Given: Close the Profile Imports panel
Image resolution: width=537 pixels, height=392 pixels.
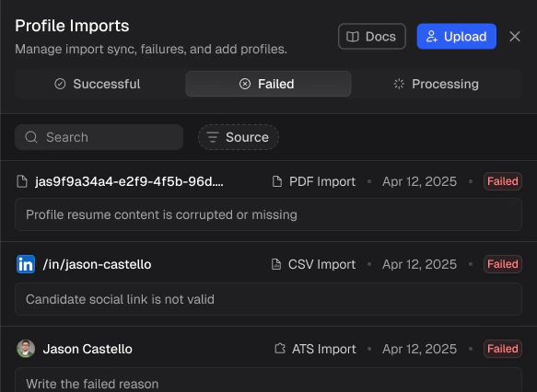Looking at the screenshot, I should 515,36.
